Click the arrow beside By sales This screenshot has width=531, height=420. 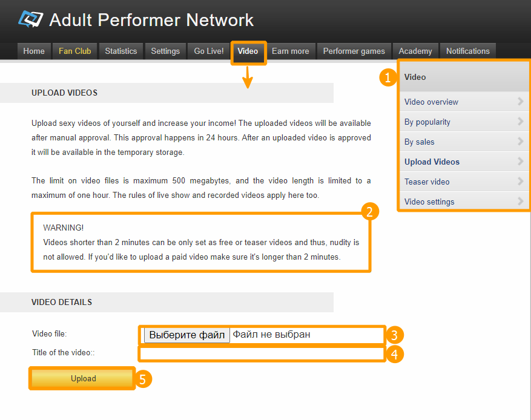tap(520, 142)
